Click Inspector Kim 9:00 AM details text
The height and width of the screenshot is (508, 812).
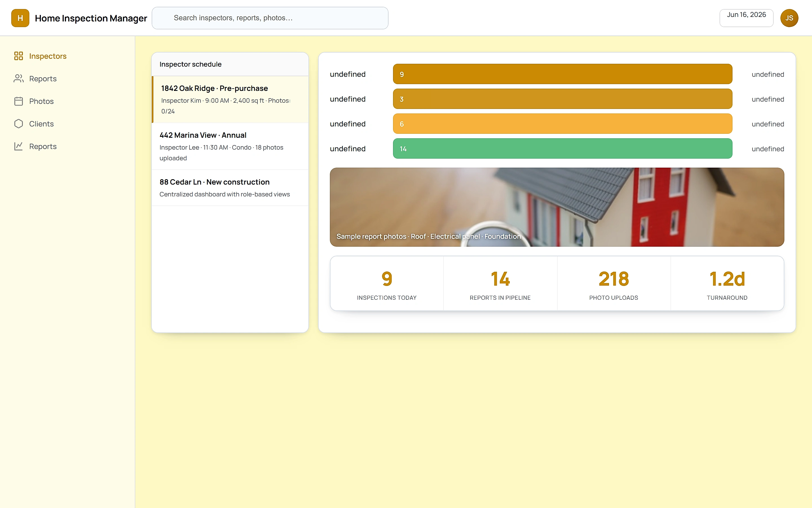(226, 106)
